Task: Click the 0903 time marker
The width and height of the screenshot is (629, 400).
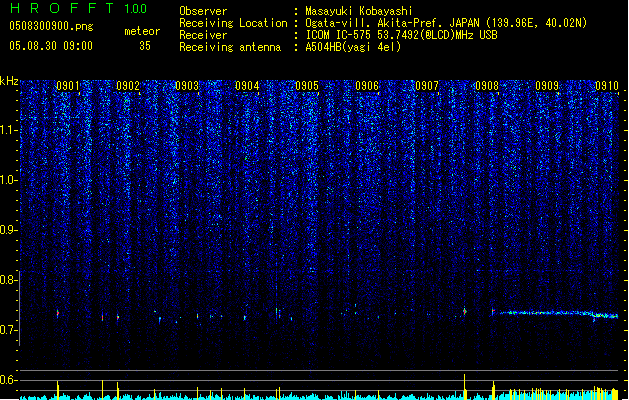Action: tap(187, 86)
